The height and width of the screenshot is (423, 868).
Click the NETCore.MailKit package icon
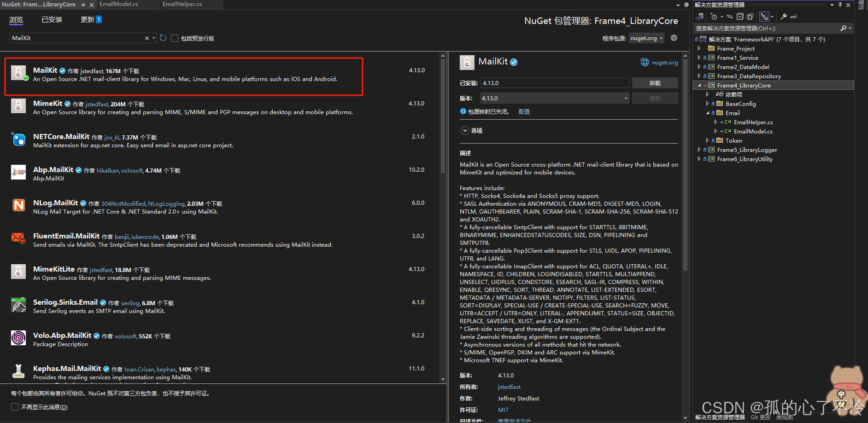click(18, 139)
